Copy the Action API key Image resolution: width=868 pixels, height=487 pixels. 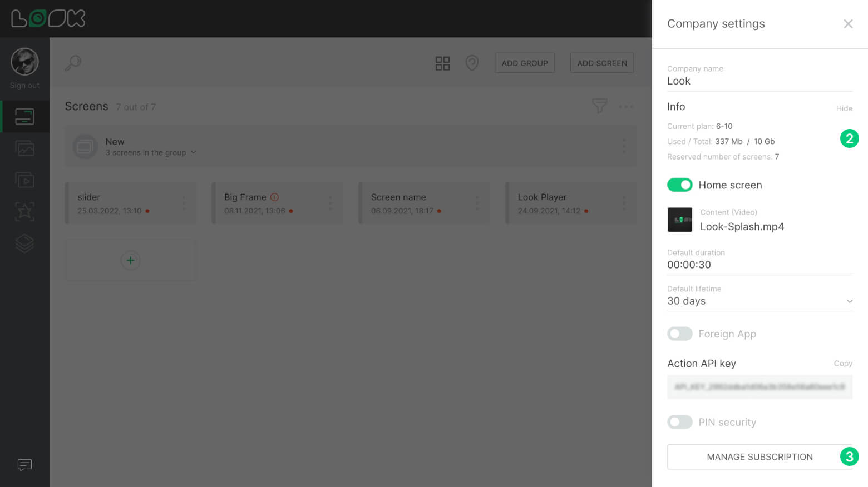tap(842, 364)
